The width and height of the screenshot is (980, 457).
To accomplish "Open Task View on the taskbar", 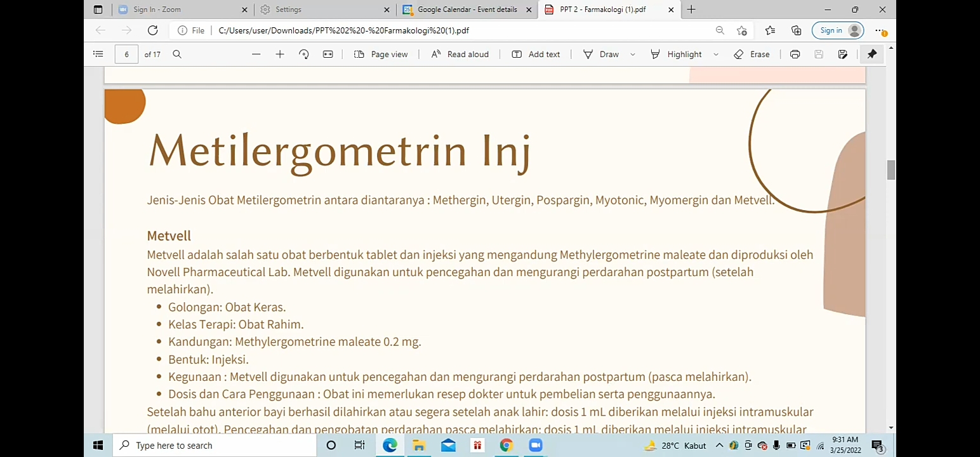I will pyautogui.click(x=360, y=446).
